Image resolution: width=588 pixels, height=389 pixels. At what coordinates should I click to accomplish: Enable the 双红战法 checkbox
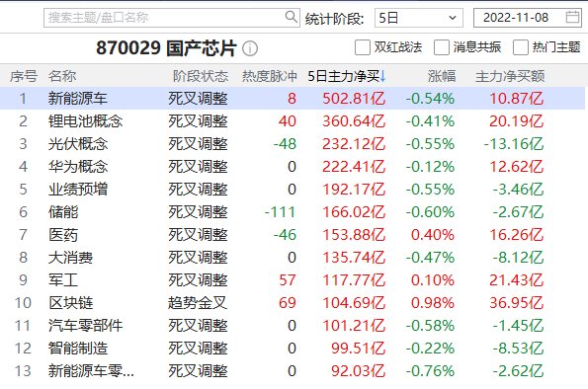pos(363,47)
